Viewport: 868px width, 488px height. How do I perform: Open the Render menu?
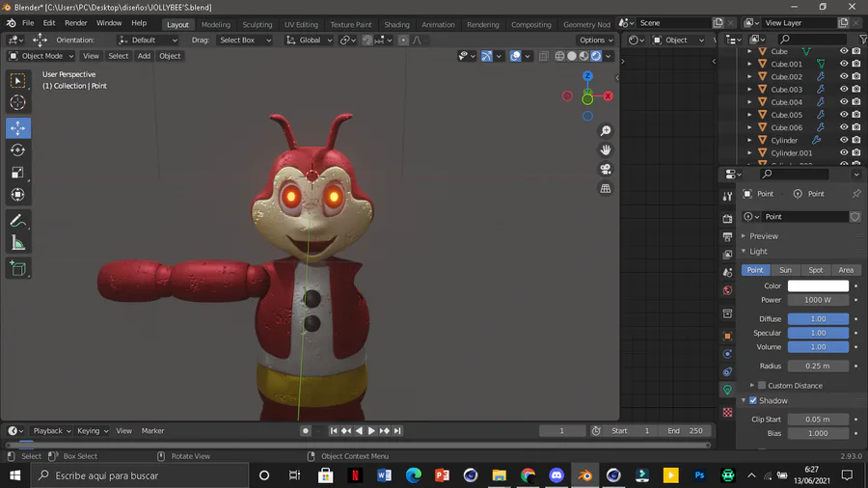[x=76, y=23]
